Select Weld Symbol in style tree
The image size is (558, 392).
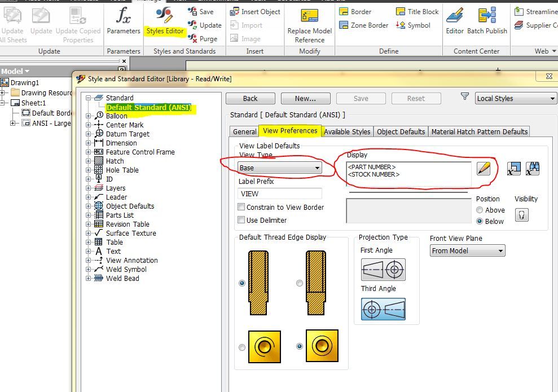126,269
